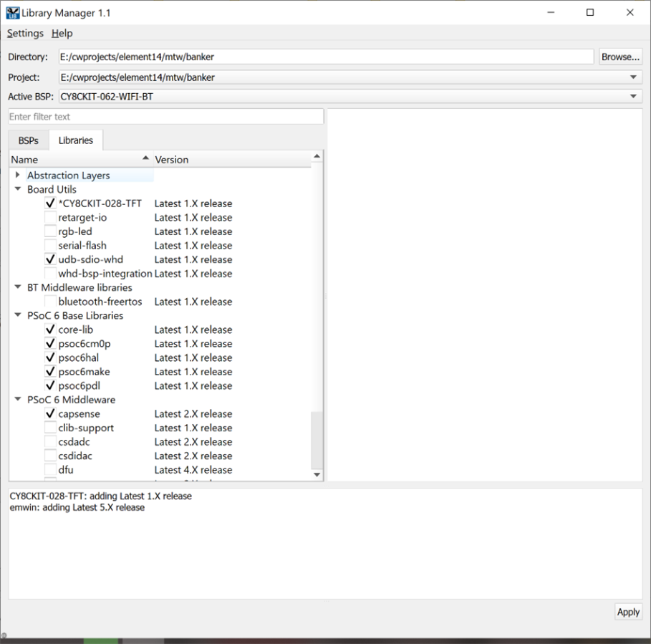Click the Apply button
This screenshot has width=651, height=644.
point(628,612)
